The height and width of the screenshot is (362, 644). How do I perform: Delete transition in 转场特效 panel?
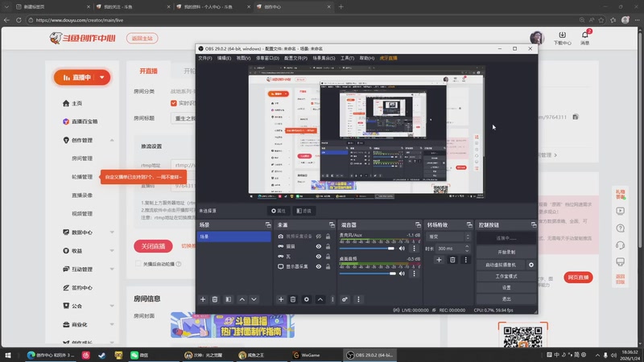(x=452, y=260)
